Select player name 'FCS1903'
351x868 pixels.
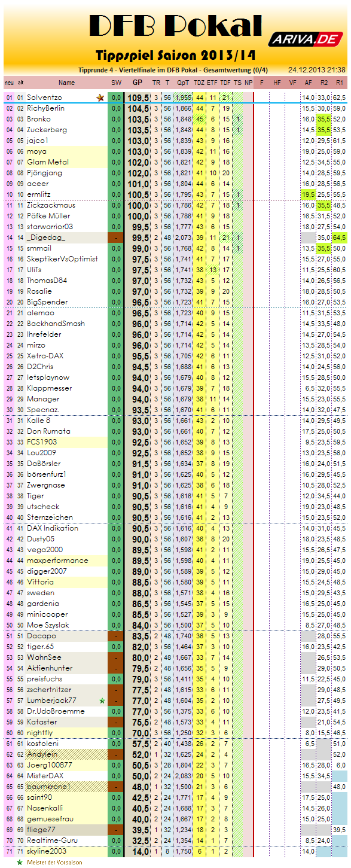[43, 442]
